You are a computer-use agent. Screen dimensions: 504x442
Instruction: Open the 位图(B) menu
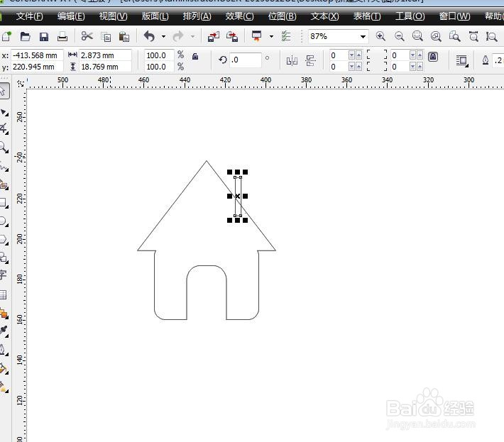tap(283, 16)
